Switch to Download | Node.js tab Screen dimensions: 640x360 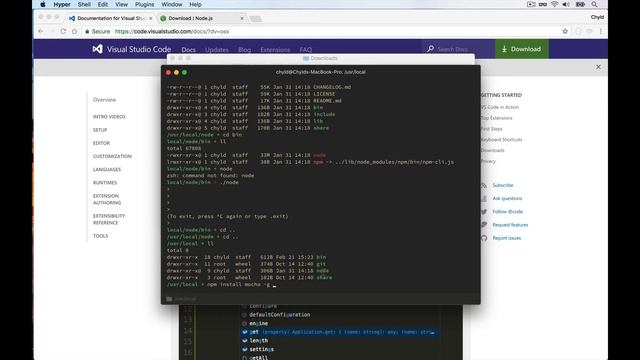tap(200, 18)
